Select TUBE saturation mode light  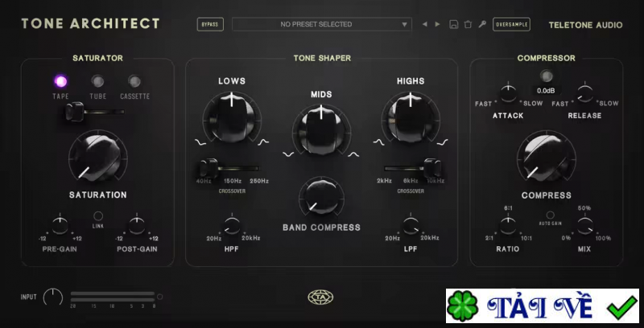97,81
